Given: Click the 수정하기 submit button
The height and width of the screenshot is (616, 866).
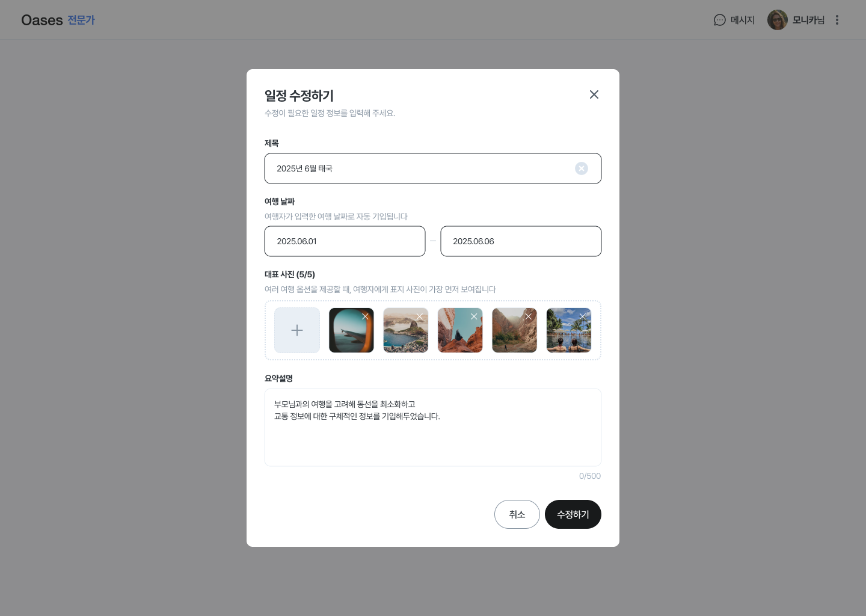Looking at the screenshot, I should [x=573, y=514].
